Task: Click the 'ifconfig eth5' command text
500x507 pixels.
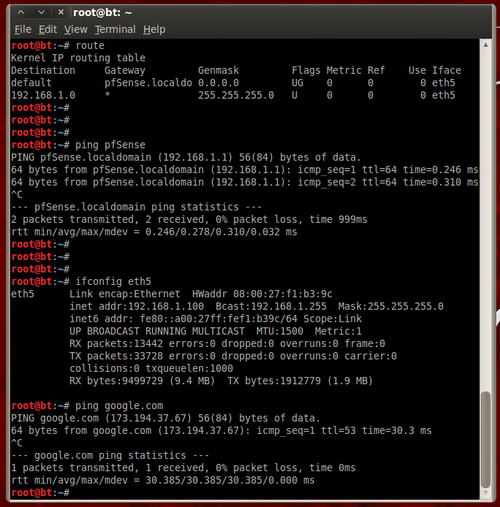Action: (113, 281)
